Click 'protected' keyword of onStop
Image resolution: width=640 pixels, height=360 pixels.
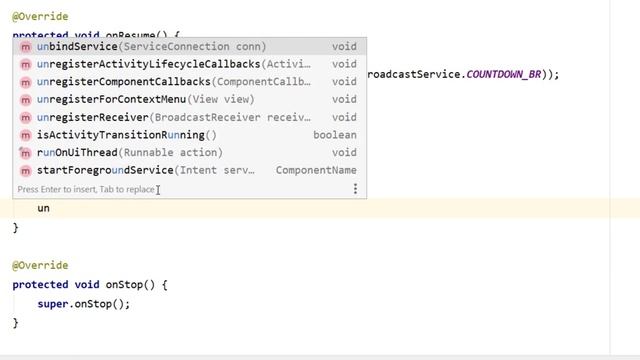click(x=40, y=284)
